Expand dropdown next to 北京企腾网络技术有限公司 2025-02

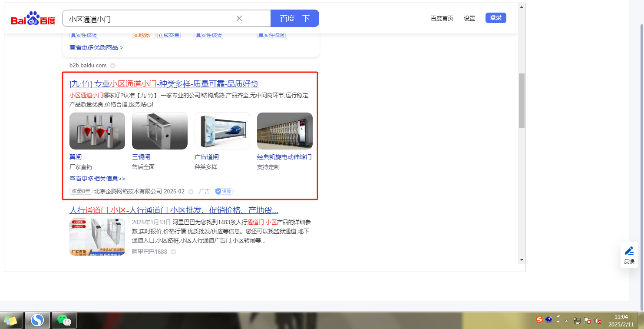[191, 192]
